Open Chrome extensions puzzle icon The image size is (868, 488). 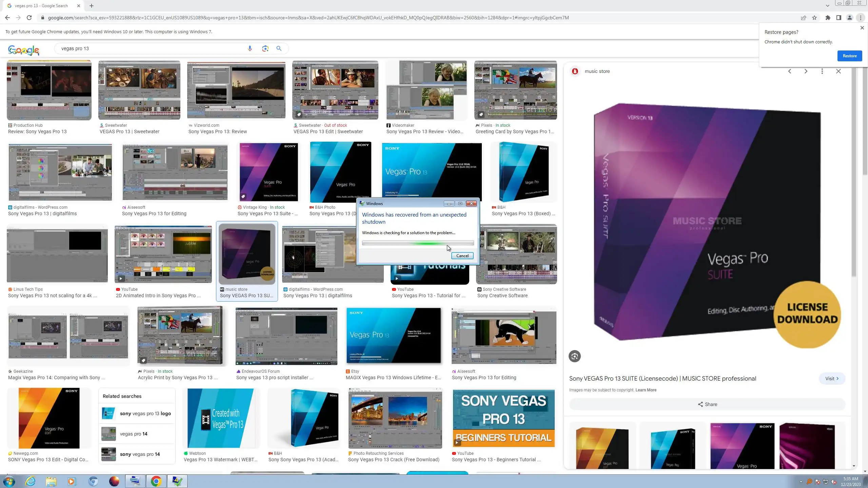click(x=828, y=18)
